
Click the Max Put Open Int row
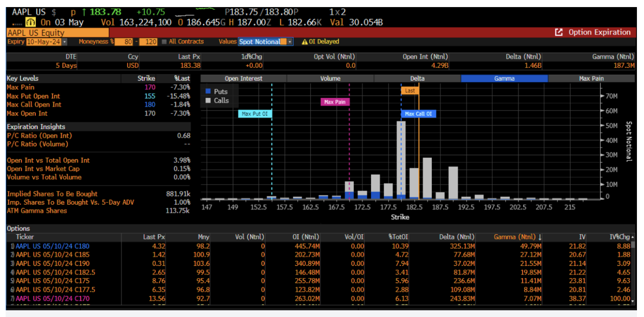(98, 96)
